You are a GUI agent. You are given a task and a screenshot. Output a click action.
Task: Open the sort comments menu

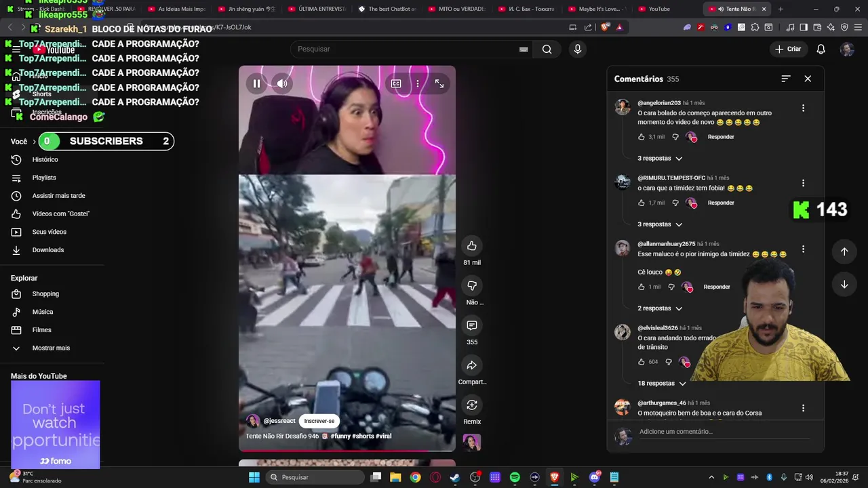pos(786,79)
